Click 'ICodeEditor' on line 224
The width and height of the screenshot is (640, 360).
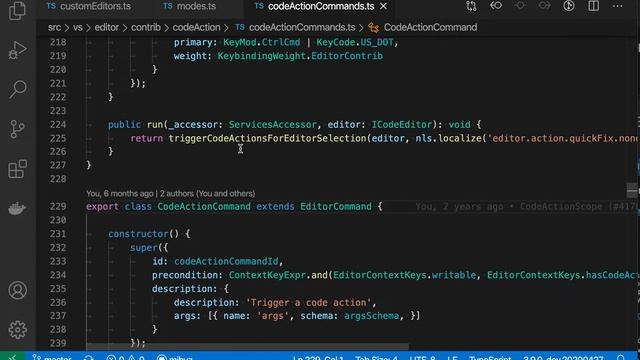click(402, 124)
